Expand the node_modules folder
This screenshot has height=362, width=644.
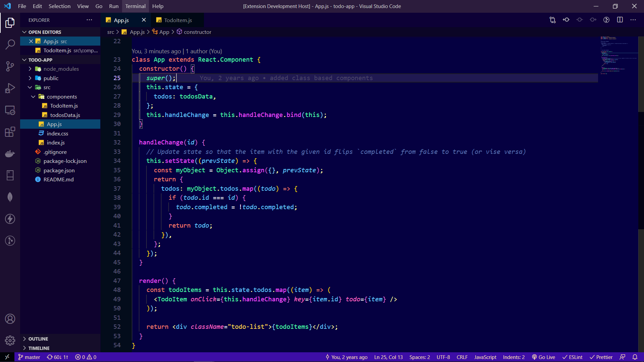coord(61,69)
